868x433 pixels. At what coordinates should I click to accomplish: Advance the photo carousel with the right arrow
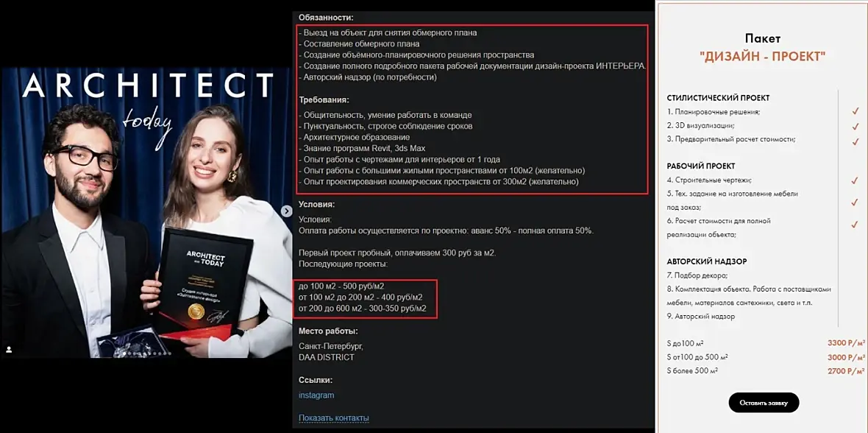286,211
